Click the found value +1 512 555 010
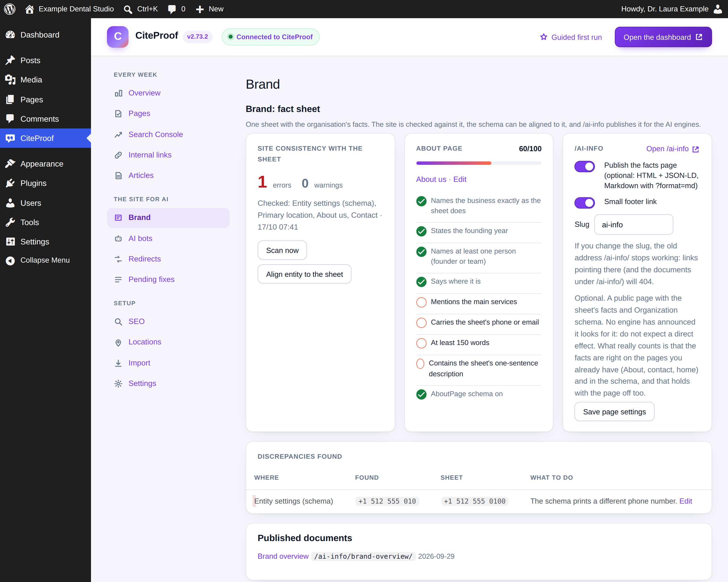This screenshot has width=728, height=582. tap(387, 501)
